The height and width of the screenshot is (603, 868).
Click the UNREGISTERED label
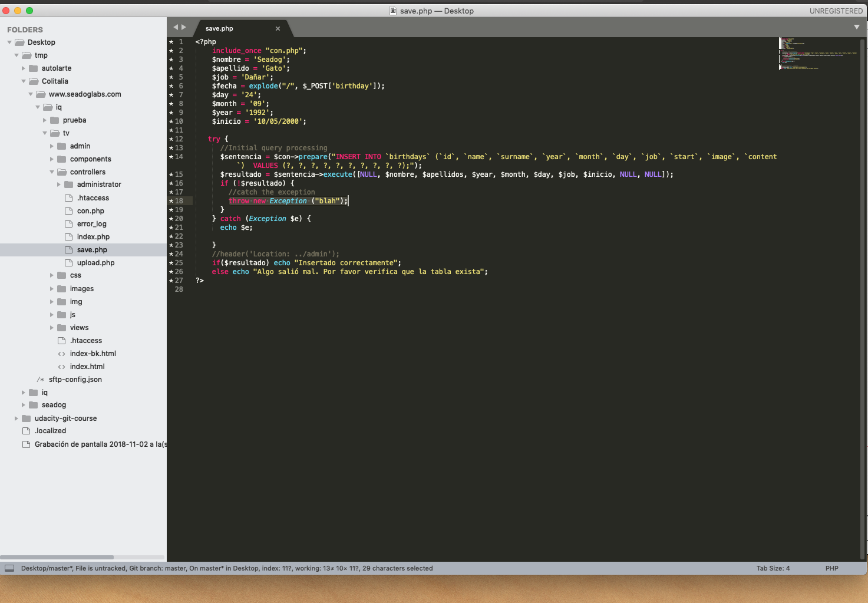836,11
